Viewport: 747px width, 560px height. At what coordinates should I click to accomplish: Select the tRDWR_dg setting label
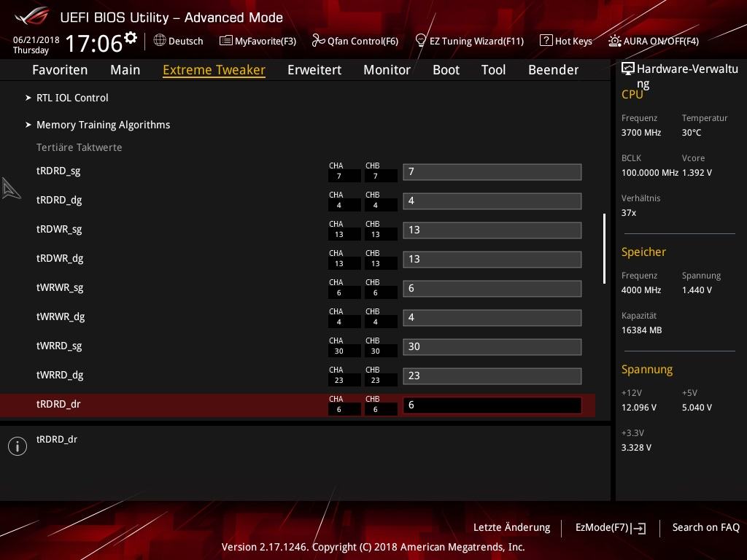coord(60,259)
